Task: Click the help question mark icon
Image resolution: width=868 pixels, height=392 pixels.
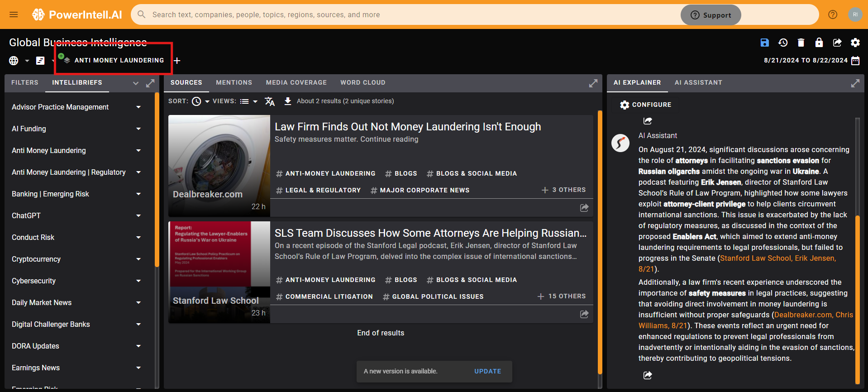Action: pyautogui.click(x=833, y=14)
